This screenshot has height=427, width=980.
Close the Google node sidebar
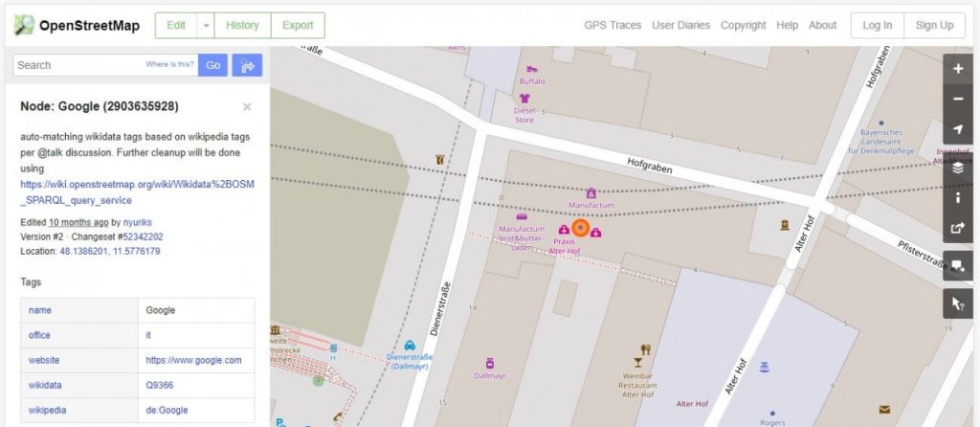click(247, 107)
